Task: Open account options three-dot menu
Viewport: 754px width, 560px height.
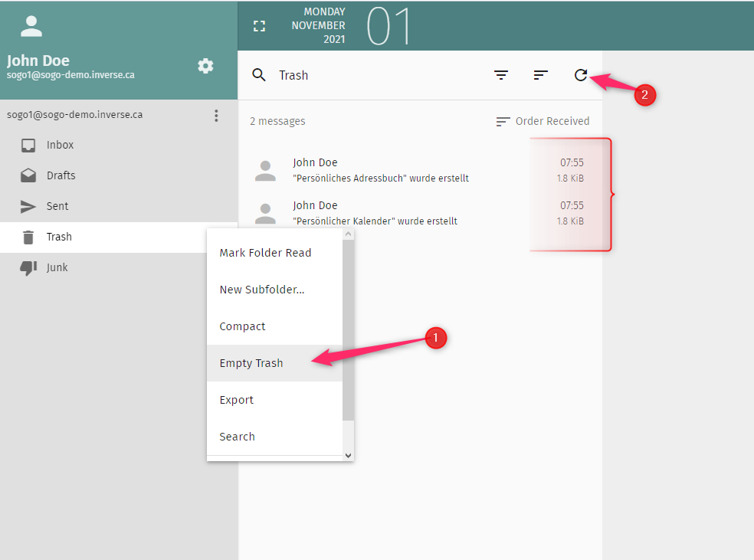Action: tap(216, 116)
